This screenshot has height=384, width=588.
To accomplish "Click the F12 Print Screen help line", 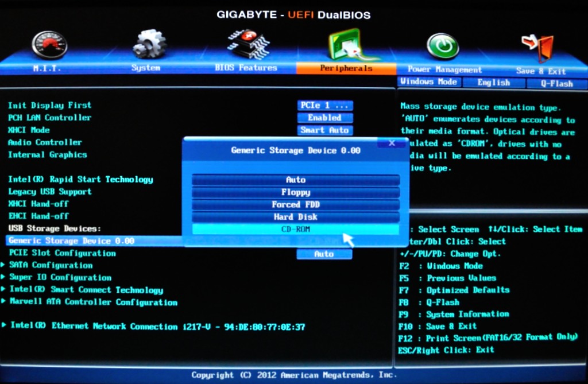I will coord(488,338).
